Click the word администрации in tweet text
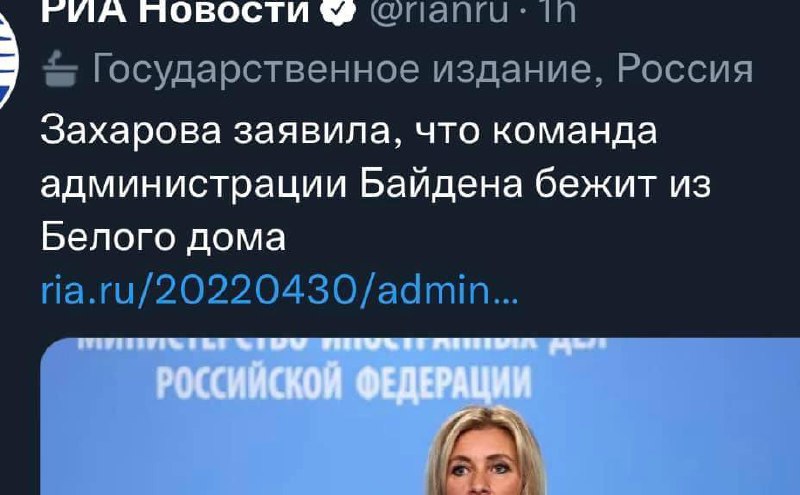The width and height of the screenshot is (800, 495). click(x=194, y=186)
